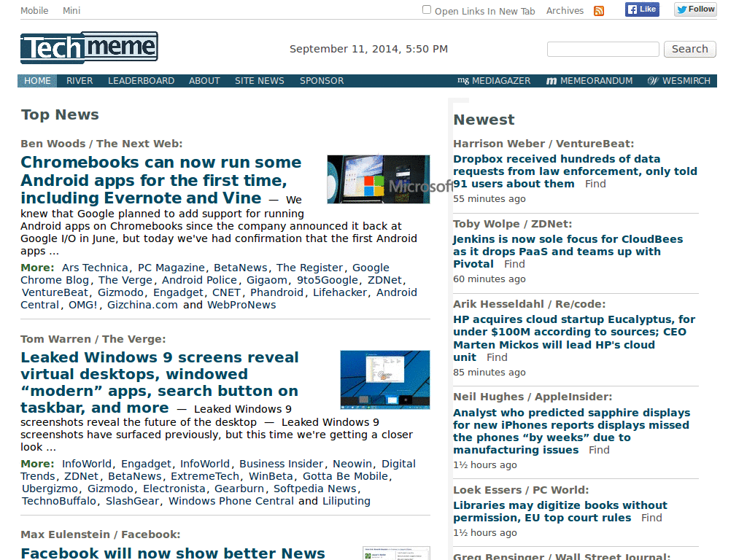This screenshot has width=747, height=560.
Task: Open the Gearburn related link
Action: pos(239,489)
